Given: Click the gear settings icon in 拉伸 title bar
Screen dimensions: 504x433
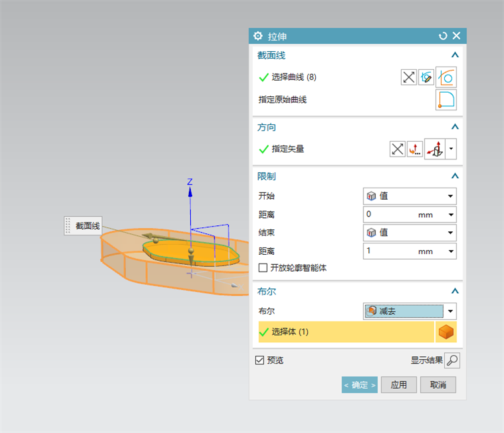Looking at the screenshot, I should click(x=258, y=36).
